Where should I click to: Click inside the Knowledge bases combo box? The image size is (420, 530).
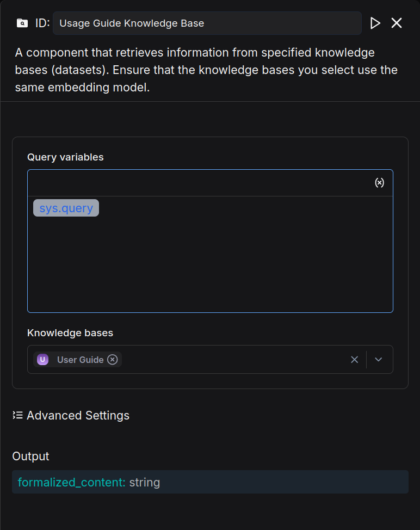pyautogui.click(x=234, y=360)
